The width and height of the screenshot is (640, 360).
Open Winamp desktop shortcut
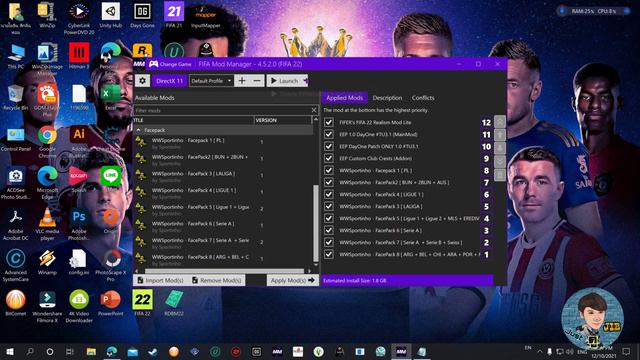[47, 262]
